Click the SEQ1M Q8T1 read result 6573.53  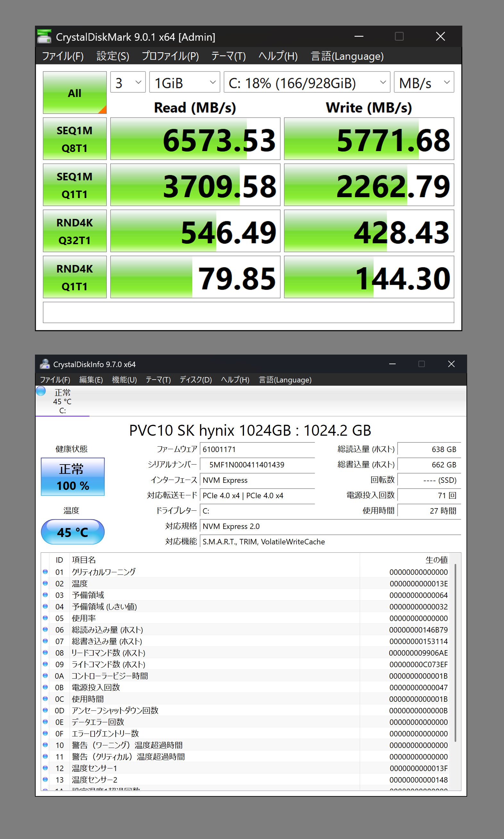pos(195,138)
